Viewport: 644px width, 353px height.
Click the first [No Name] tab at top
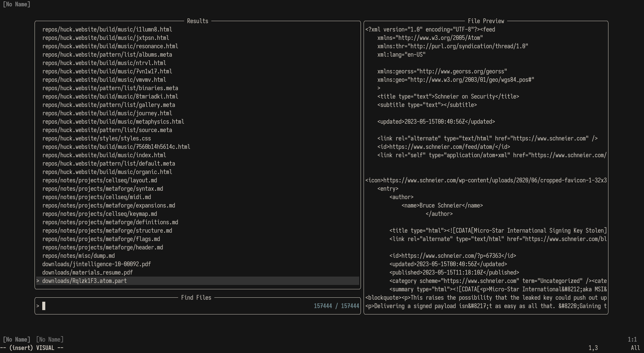(16, 4)
